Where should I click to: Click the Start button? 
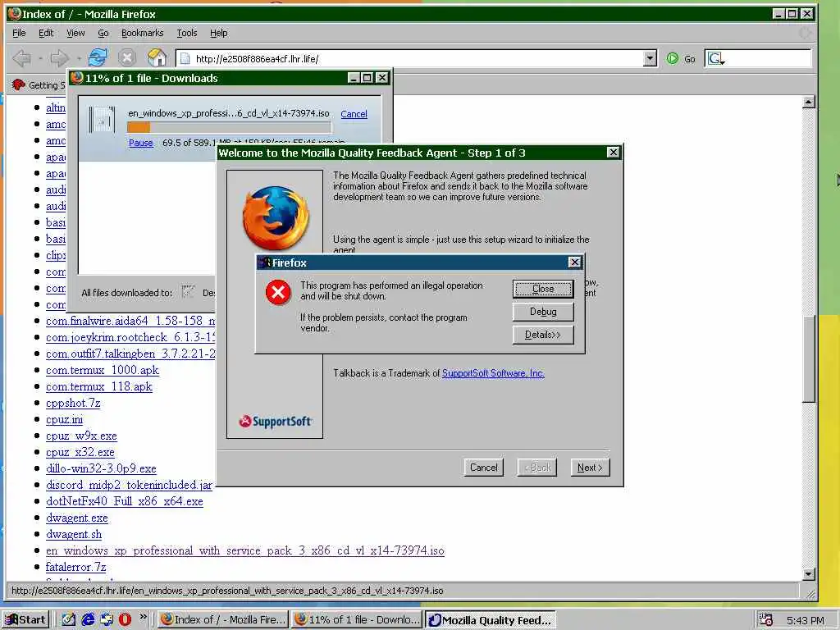tap(25, 620)
